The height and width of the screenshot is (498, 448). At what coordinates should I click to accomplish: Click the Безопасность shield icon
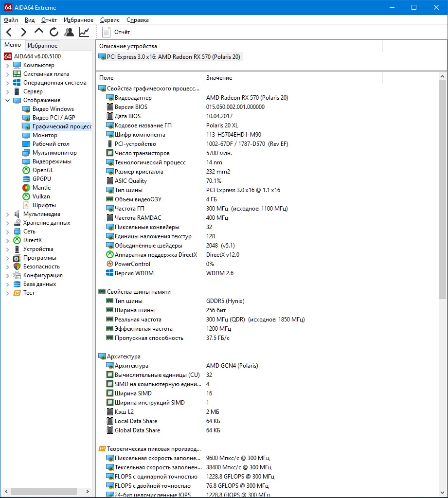pos(17,267)
